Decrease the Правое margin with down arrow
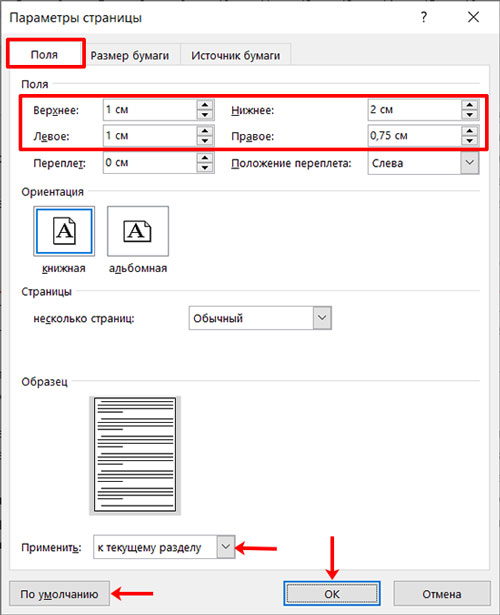 (x=469, y=141)
